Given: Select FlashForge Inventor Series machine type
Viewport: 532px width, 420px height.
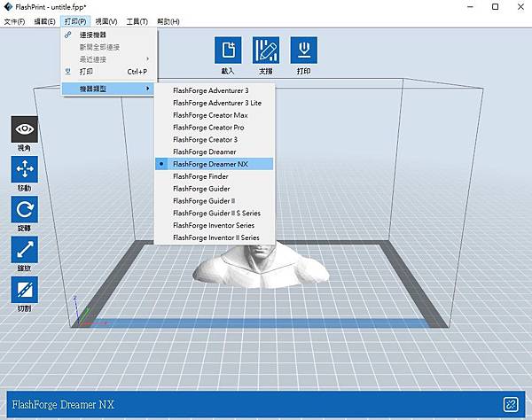Looking at the screenshot, I should [x=214, y=225].
